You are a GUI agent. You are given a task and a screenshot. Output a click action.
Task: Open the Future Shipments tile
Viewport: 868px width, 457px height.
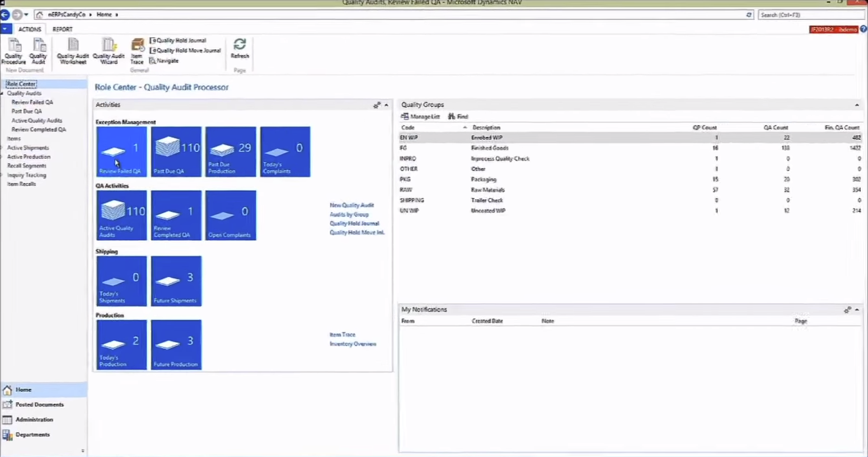coord(176,281)
